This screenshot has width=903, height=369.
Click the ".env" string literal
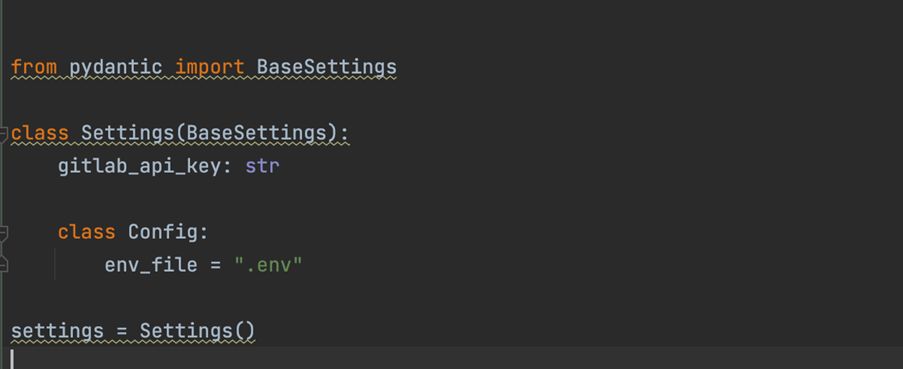(268, 265)
